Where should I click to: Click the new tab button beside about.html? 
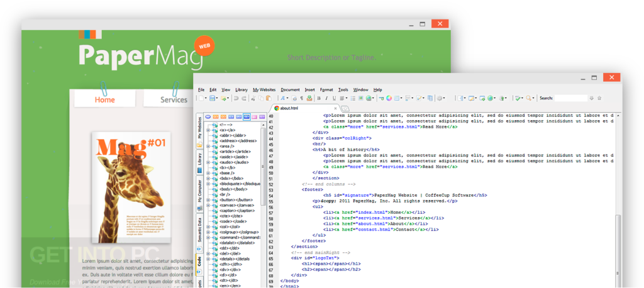point(345,108)
